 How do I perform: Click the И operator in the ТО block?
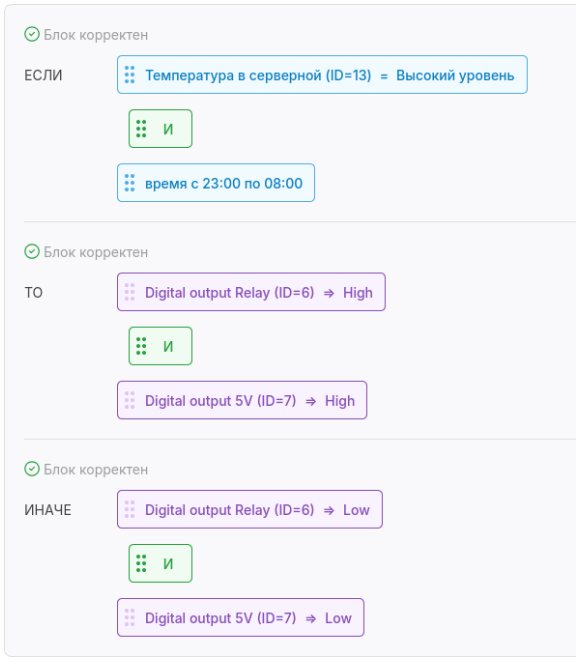[160, 346]
